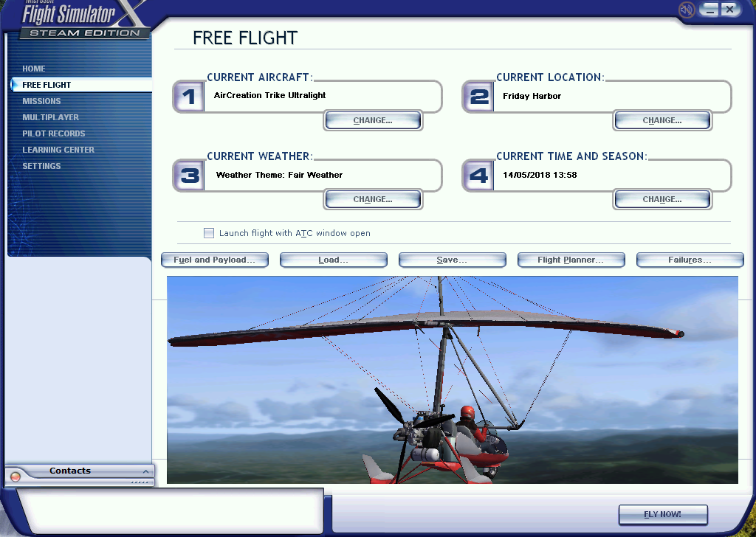Viewport: 756px width, 537px height.
Task: Change the current weather
Action: [x=373, y=199]
